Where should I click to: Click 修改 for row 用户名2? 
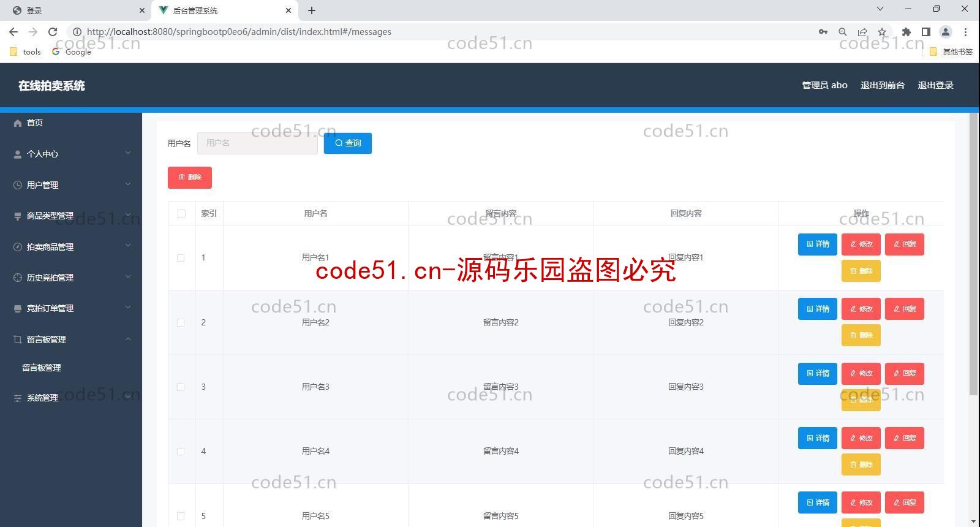point(861,309)
